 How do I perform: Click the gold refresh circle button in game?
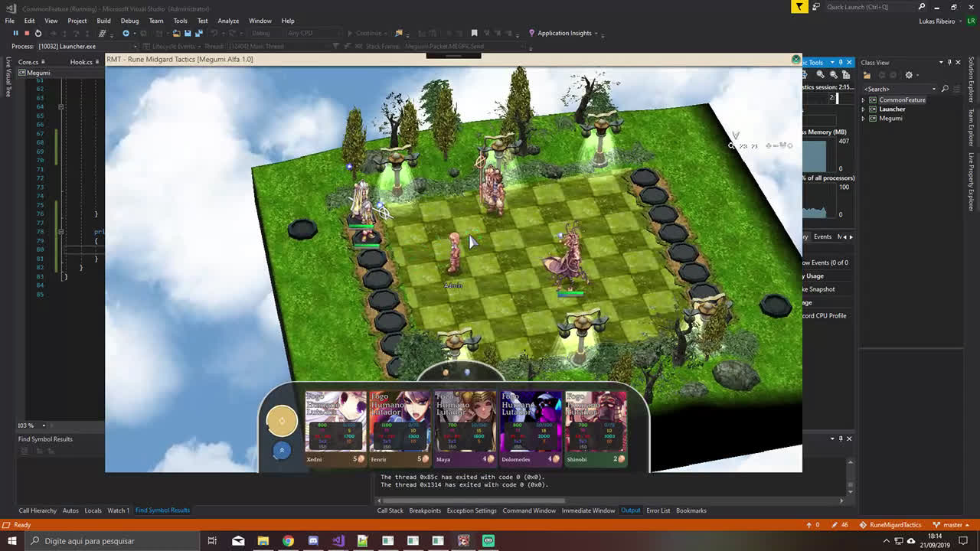pyautogui.click(x=281, y=420)
